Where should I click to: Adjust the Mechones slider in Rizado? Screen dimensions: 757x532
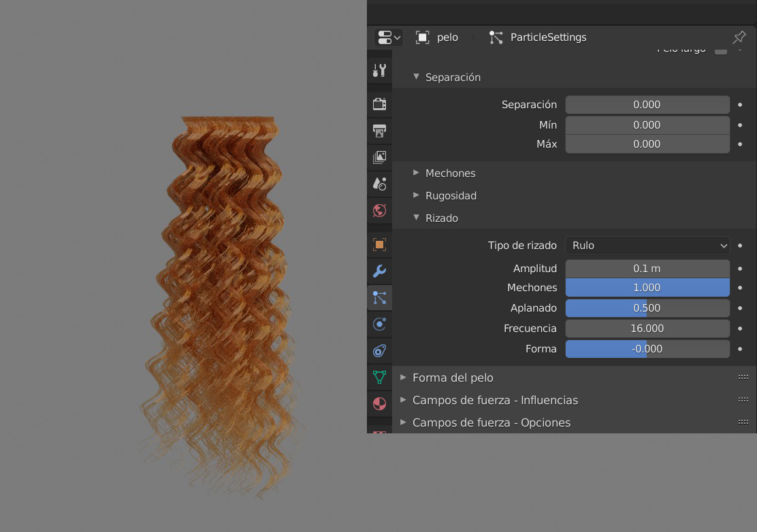pos(647,288)
